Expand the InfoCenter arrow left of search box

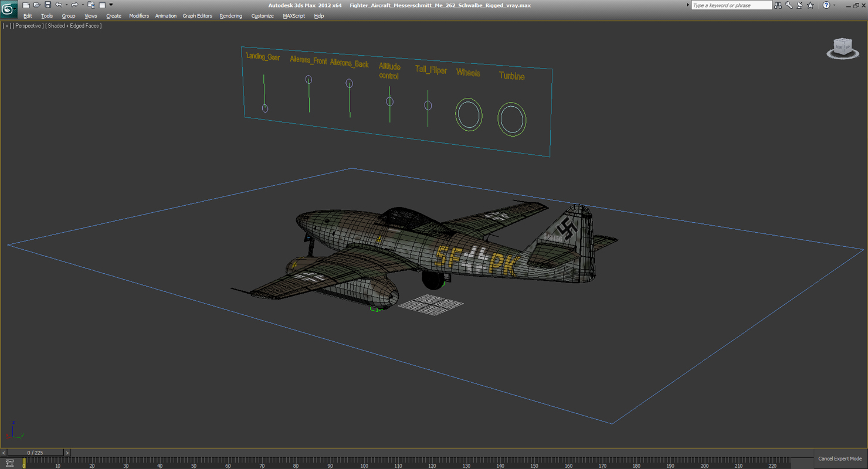[x=688, y=5]
